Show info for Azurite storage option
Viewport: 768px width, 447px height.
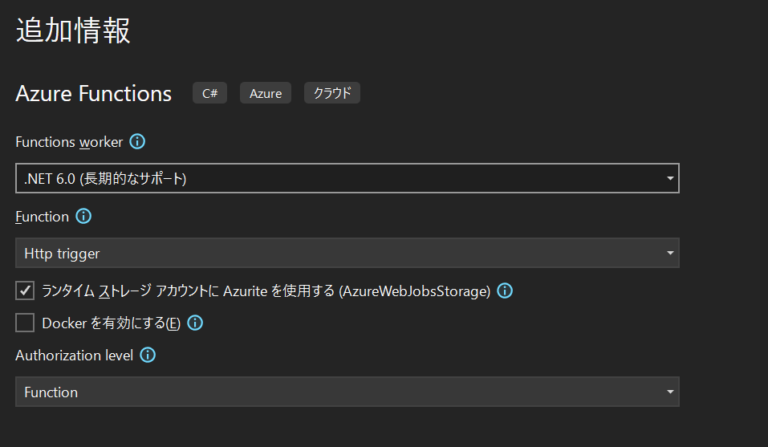pos(504,291)
